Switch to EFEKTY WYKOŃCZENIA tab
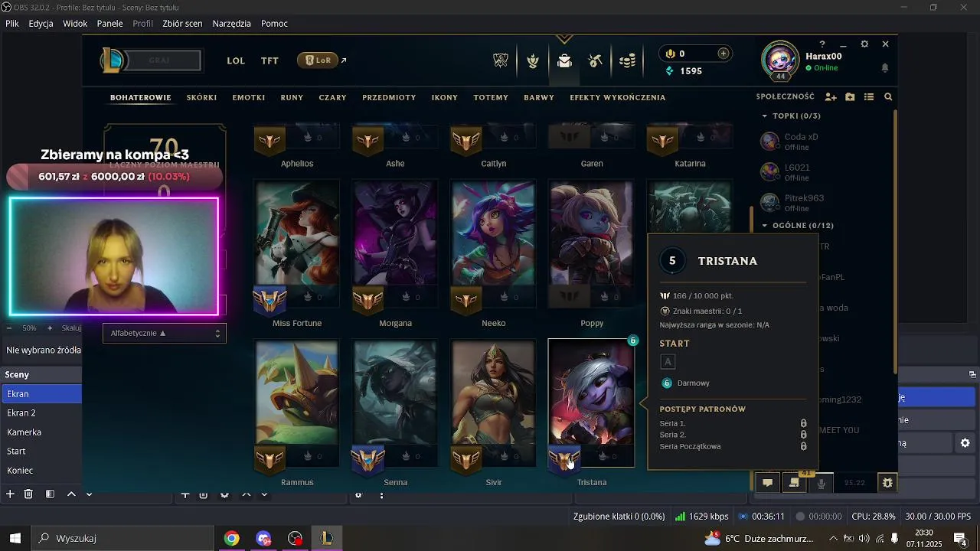The image size is (980, 551). (x=618, y=98)
